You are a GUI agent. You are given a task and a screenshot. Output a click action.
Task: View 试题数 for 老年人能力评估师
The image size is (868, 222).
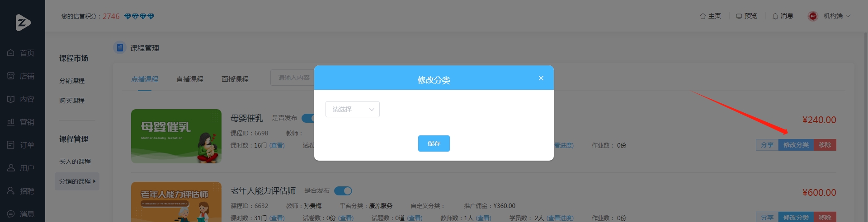pos(415,218)
